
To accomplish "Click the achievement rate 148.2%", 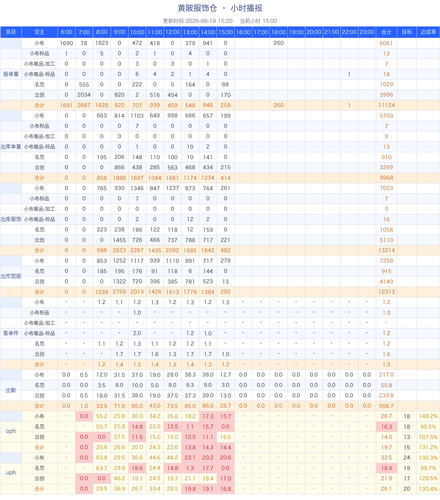I will point(428,416).
